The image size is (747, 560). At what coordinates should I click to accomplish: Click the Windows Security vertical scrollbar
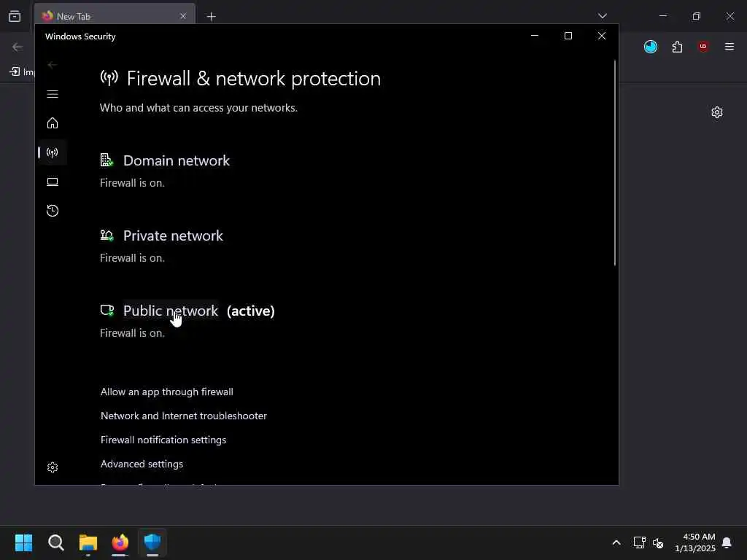[614, 163]
